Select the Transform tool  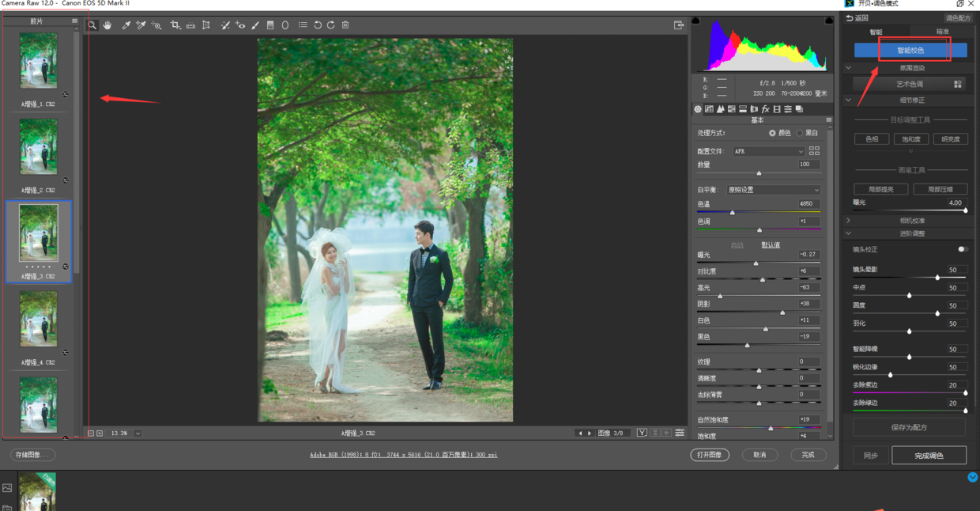[x=206, y=25]
